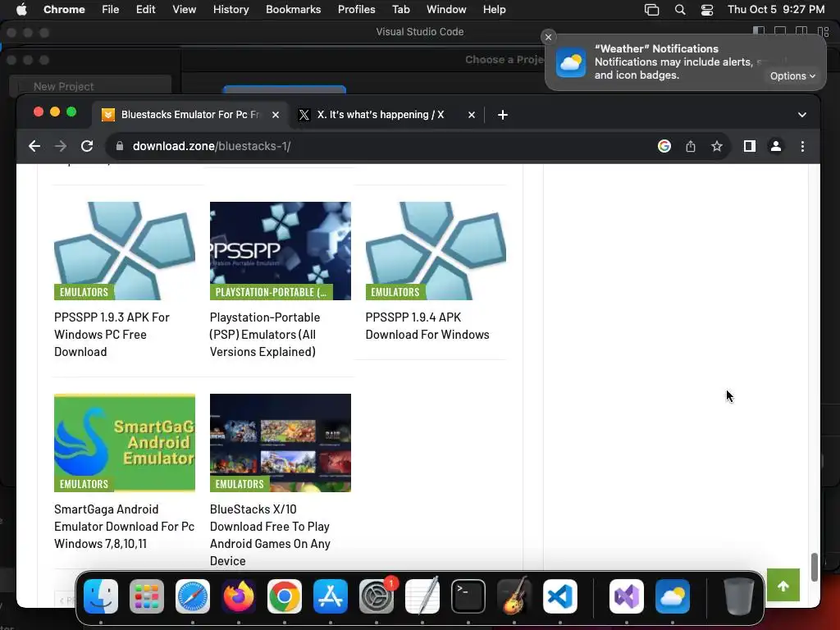840x630 pixels.
Task: Open the History menu
Action: click(x=231, y=10)
